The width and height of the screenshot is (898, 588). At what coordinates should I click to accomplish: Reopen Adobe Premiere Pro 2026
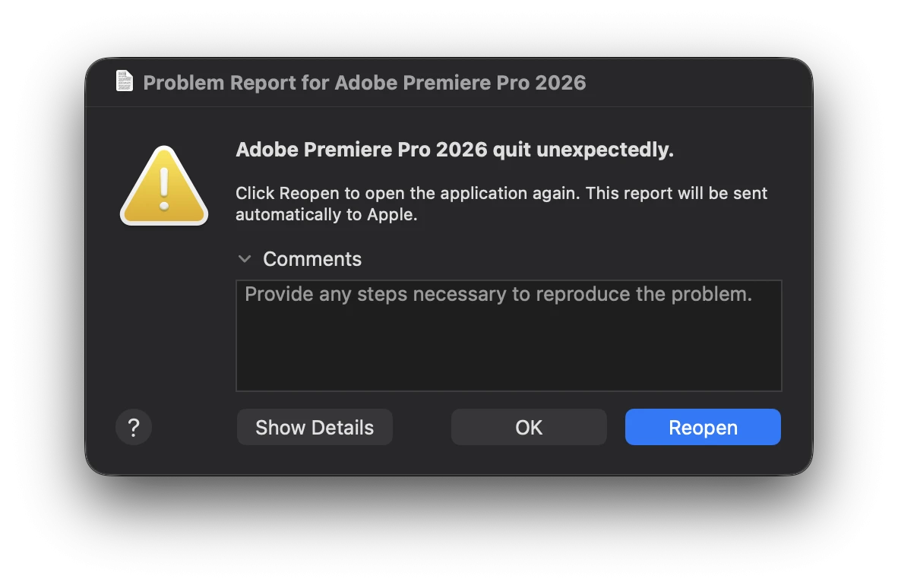click(x=703, y=427)
